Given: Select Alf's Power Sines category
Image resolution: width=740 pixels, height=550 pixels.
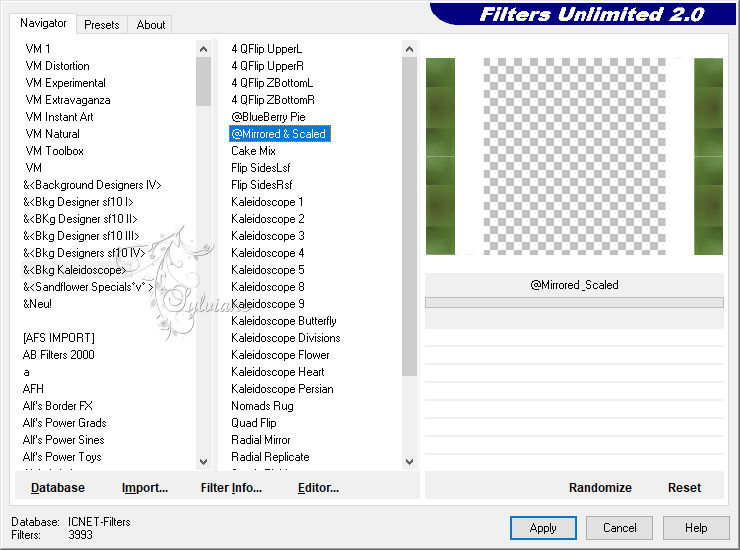Looking at the screenshot, I should (63, 440).
